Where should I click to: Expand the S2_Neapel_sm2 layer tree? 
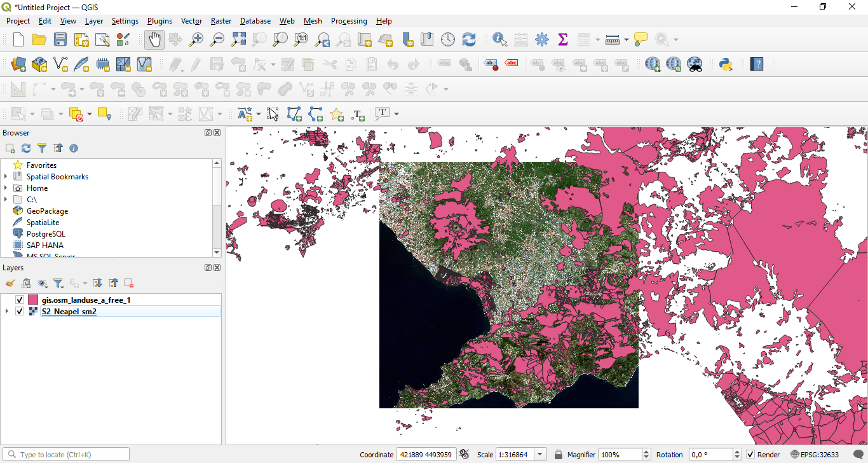pos(7,312)
